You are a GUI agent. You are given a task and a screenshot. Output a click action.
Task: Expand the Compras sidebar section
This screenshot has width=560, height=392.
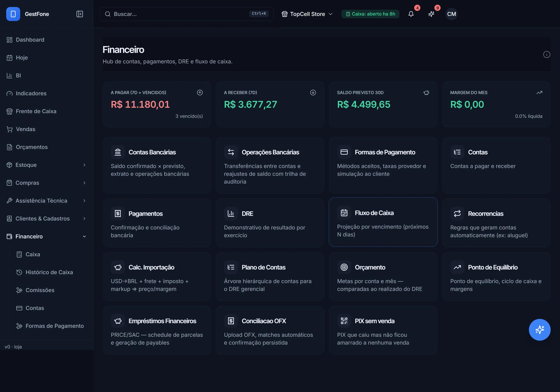[46, 183]
